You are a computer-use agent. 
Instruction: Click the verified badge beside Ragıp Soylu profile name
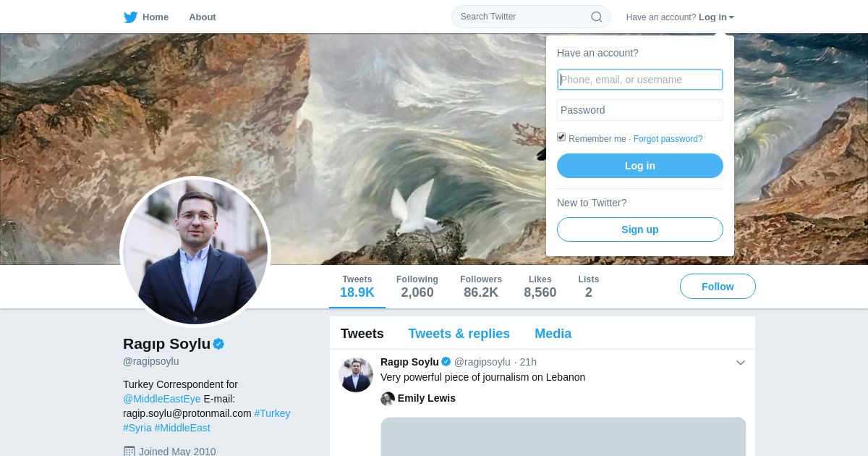218,344
